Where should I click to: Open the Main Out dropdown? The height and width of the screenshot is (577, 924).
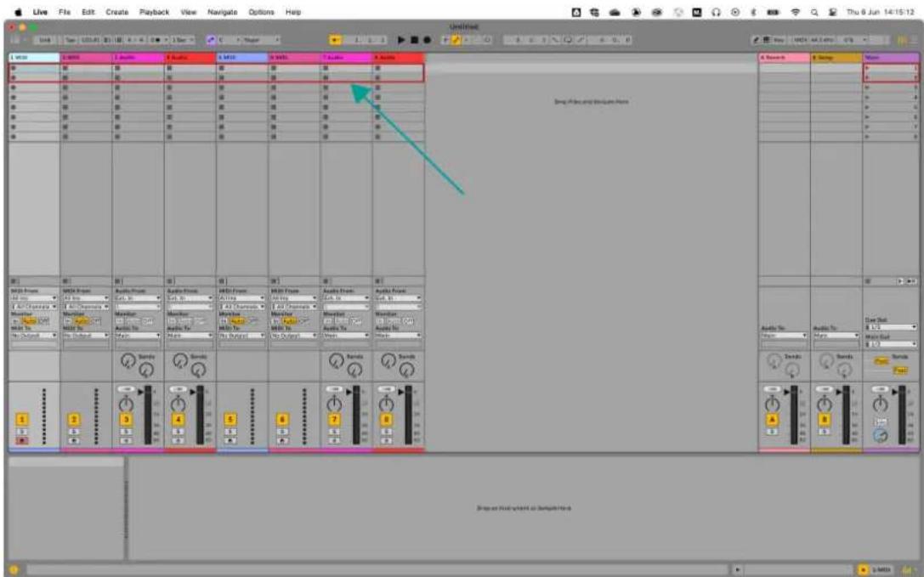point(890,344)
